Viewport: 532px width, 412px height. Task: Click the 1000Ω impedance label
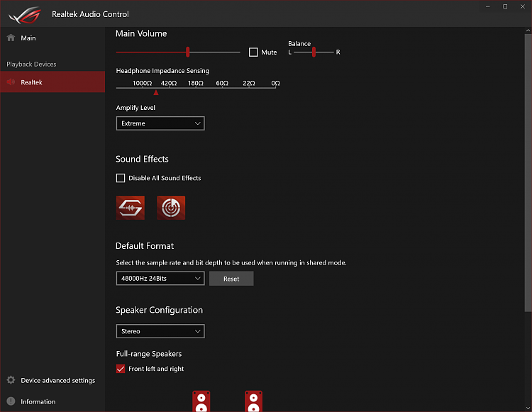pyautogui.click(x=142, y=84)
